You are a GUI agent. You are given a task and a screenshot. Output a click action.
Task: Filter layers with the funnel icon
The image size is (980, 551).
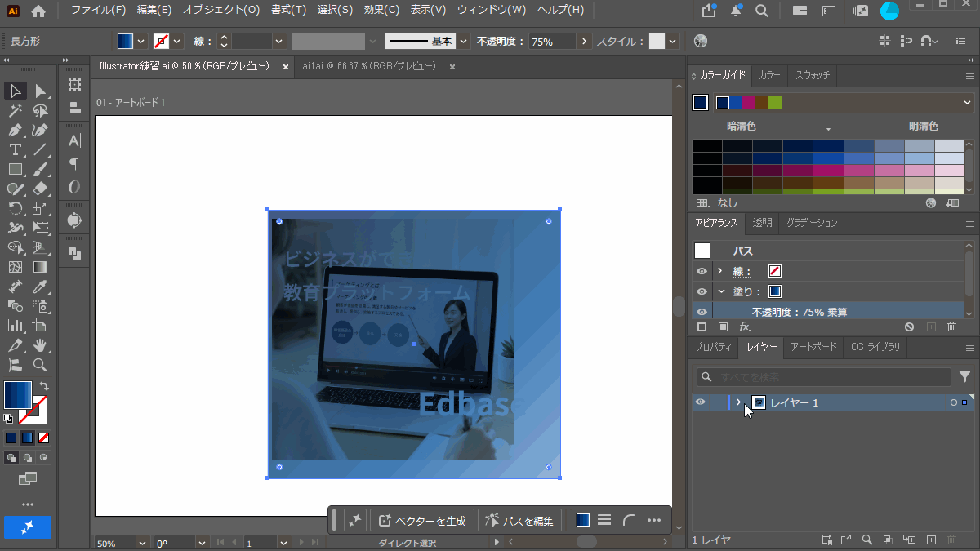click(x=965, y=377)
